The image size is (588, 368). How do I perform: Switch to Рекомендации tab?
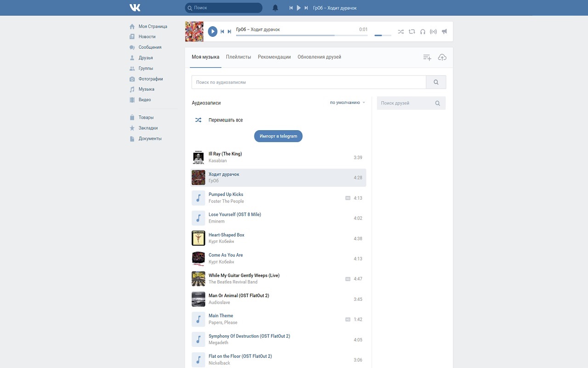pos(274,57)
